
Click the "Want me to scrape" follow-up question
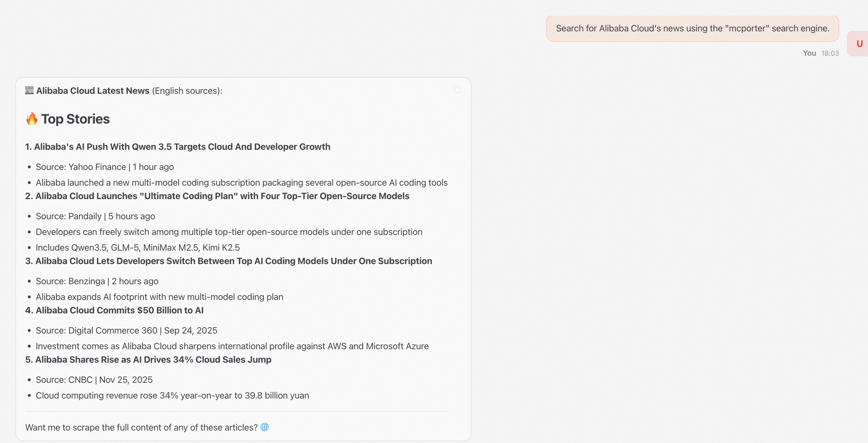(141, 427)
